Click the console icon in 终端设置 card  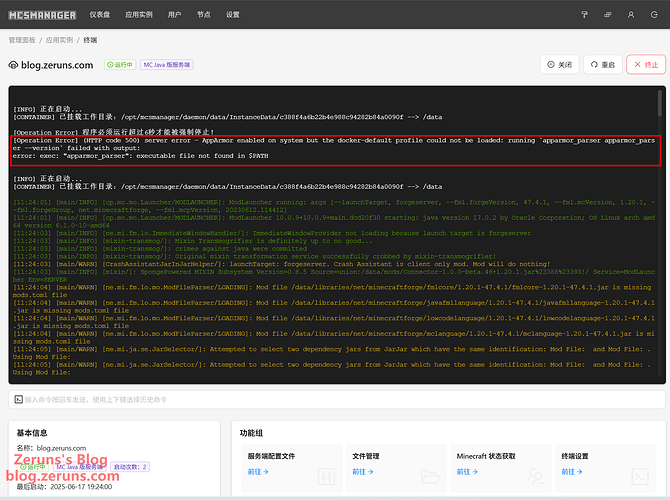(640, 476)
